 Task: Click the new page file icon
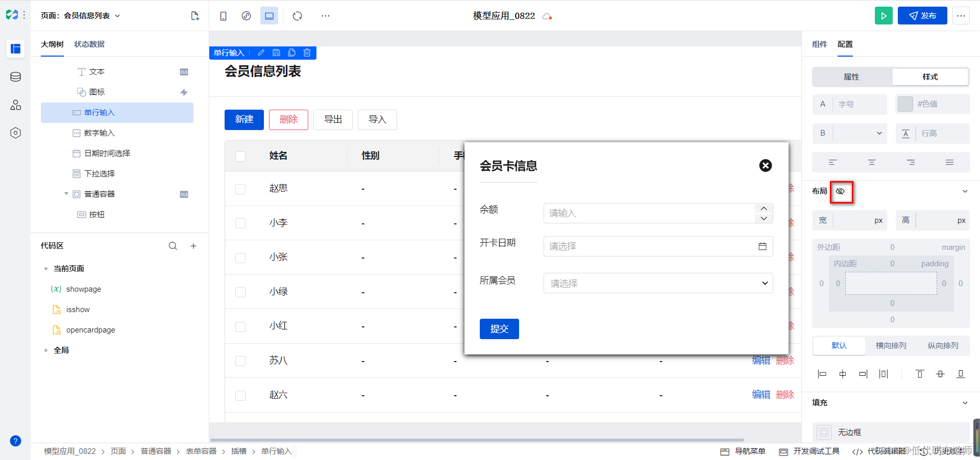[195, 16]
